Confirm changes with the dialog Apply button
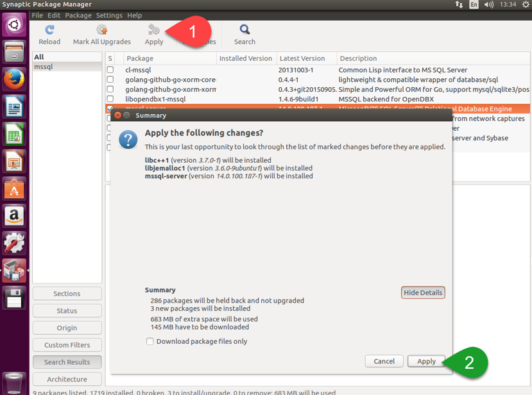532x395 pixels. click(x=426, y=362)
